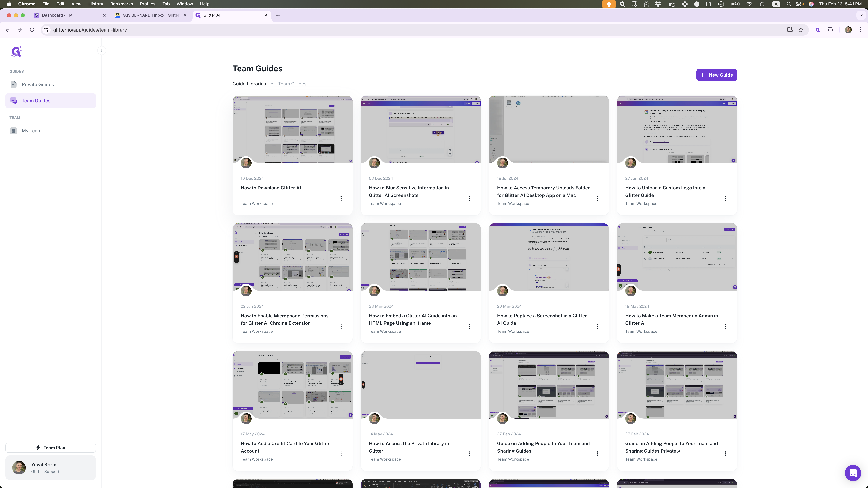Image resolution: width=868 pixels, height=488 pixels.
Task: Expand the tab search chevron
Action: [x=861, y=15]
